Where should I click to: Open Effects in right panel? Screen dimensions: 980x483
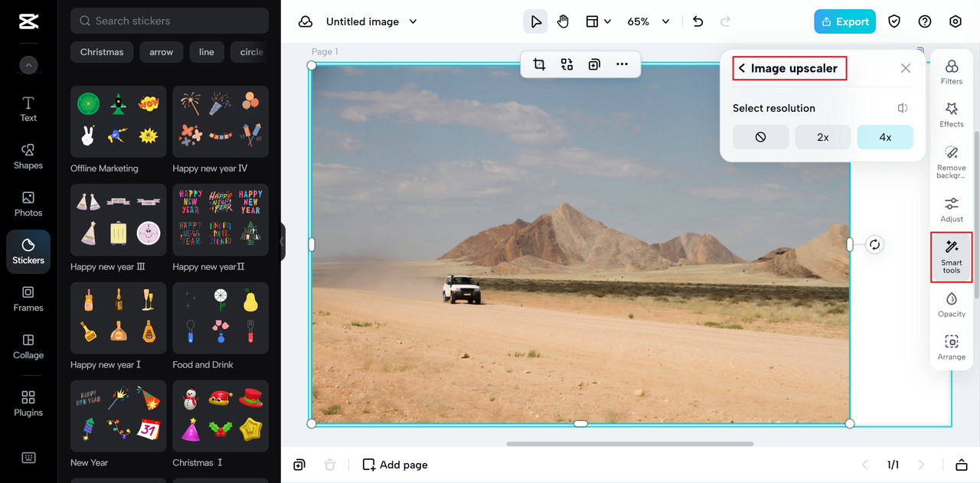952,115
